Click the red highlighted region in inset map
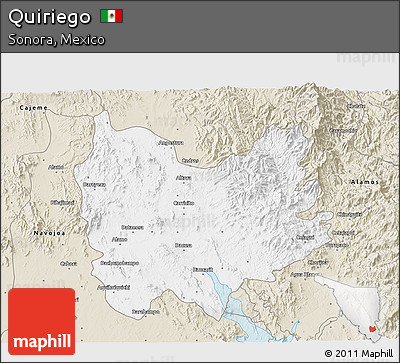400x363 pixels. coord(372,330)
